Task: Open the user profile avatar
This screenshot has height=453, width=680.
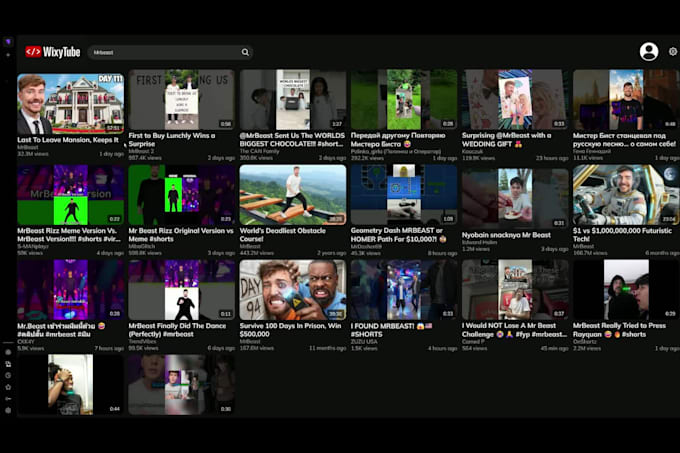Action: click(x=649, y=52)
